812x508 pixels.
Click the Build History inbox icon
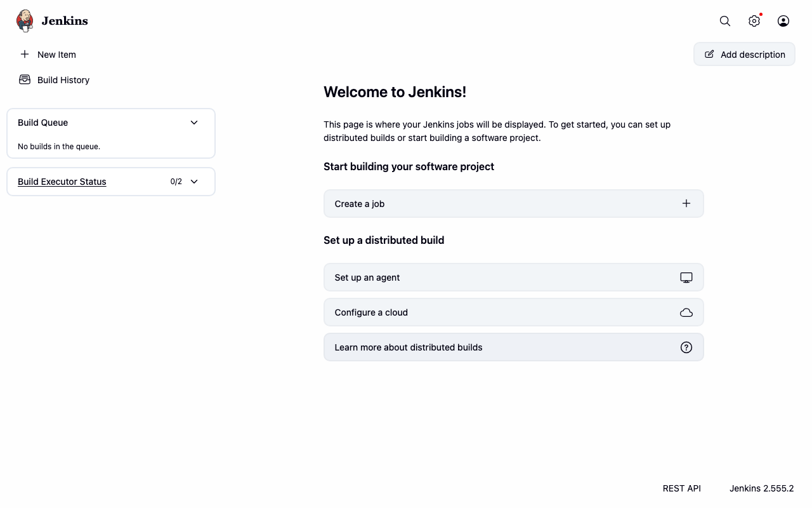(x=25, y=79)
